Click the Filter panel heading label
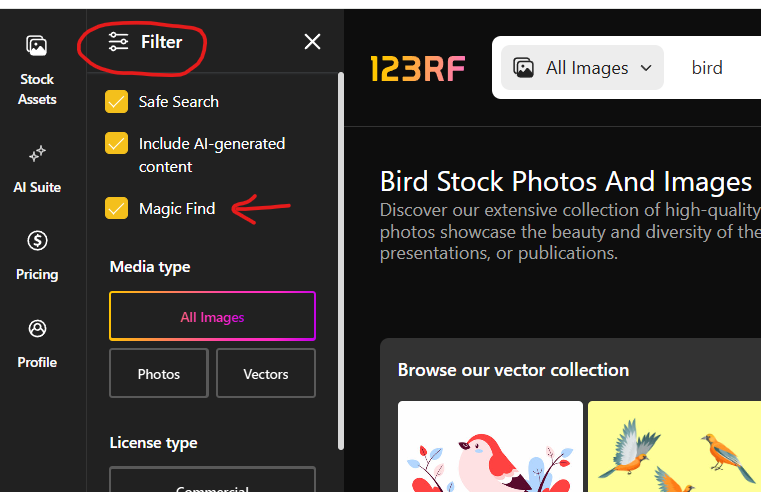 161,42
